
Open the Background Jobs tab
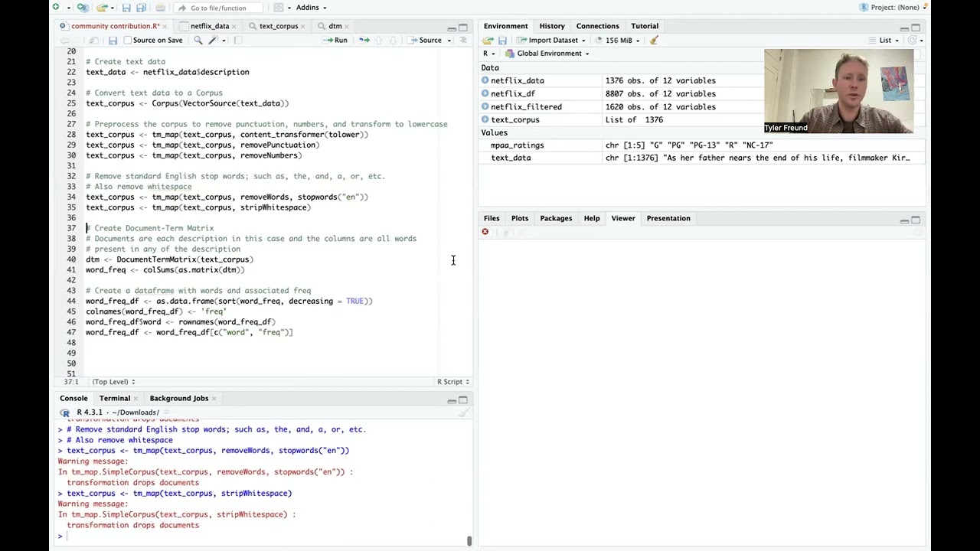click(179, 398)
